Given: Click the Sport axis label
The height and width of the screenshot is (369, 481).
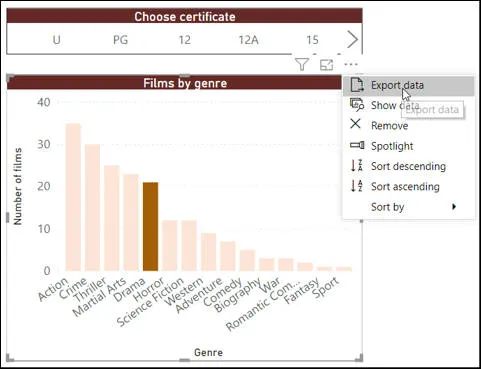Looking at the screenshot, I should pos(326,288).
